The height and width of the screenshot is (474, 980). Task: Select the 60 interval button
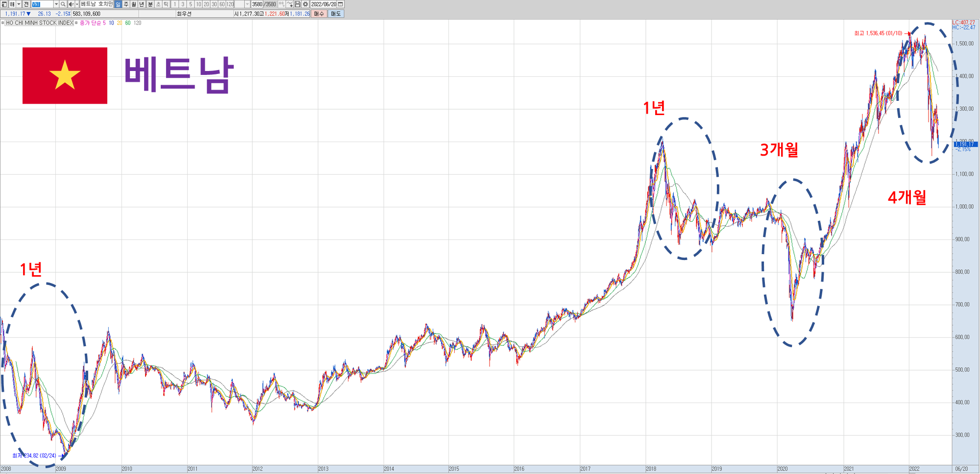point(222,4)
